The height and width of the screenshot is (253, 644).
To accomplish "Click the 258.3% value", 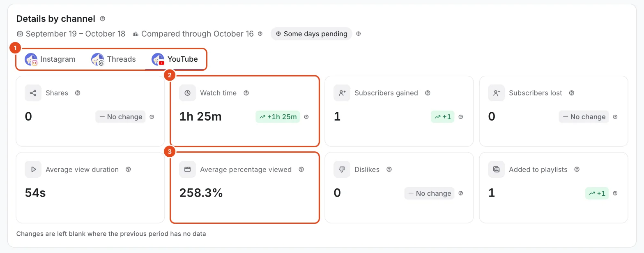I will [x=201, y=193].
